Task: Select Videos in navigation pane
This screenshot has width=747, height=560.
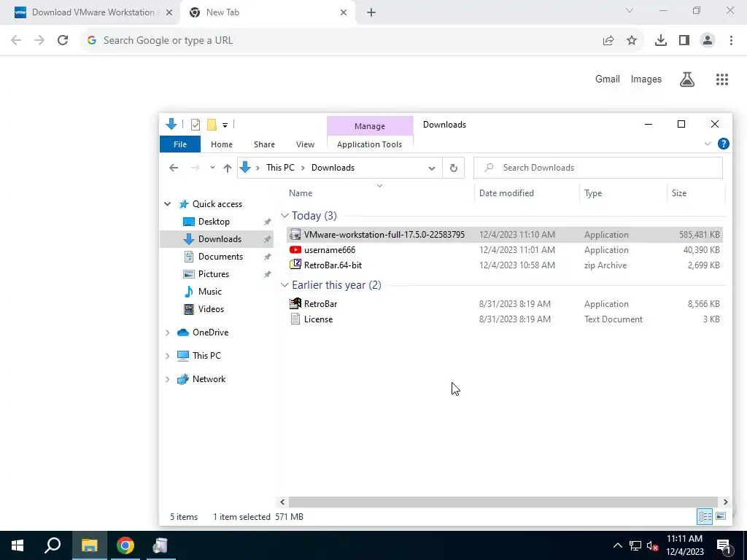Action: click(211, 309)
